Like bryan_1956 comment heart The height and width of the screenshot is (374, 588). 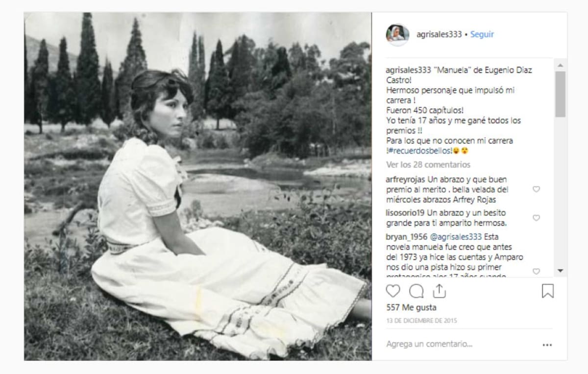click(x=536, y=271)
